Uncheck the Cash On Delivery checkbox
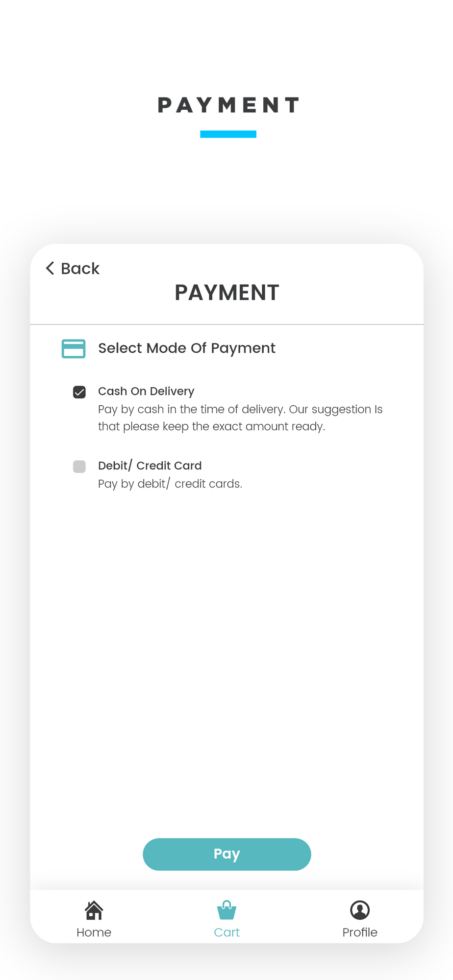Screen dimensions: 453x980 coord(79,392)
